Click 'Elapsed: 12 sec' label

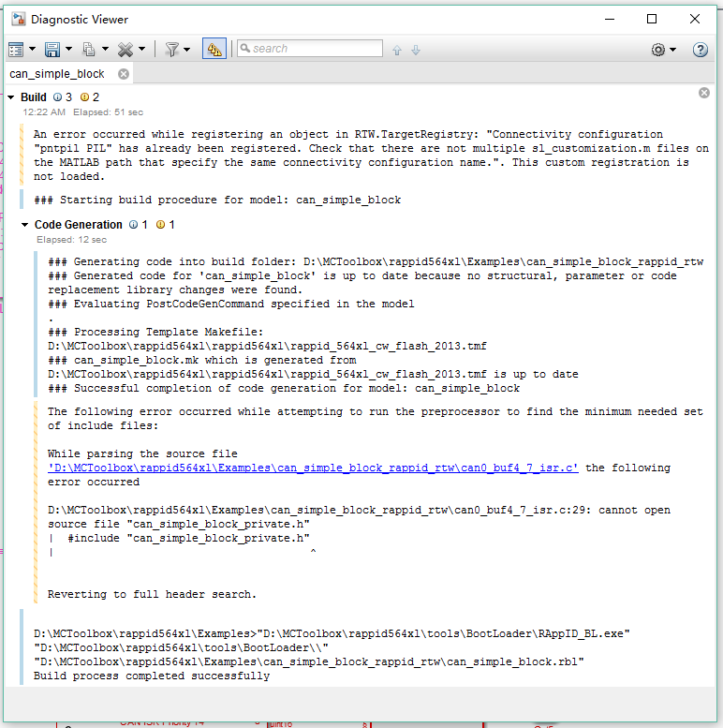[72, 240]
